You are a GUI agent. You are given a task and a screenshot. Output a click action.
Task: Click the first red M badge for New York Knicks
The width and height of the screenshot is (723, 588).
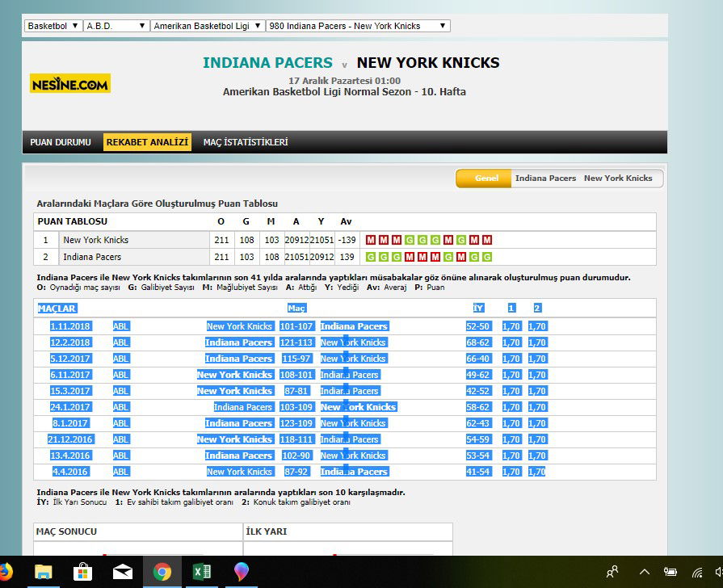click(371, 240)
